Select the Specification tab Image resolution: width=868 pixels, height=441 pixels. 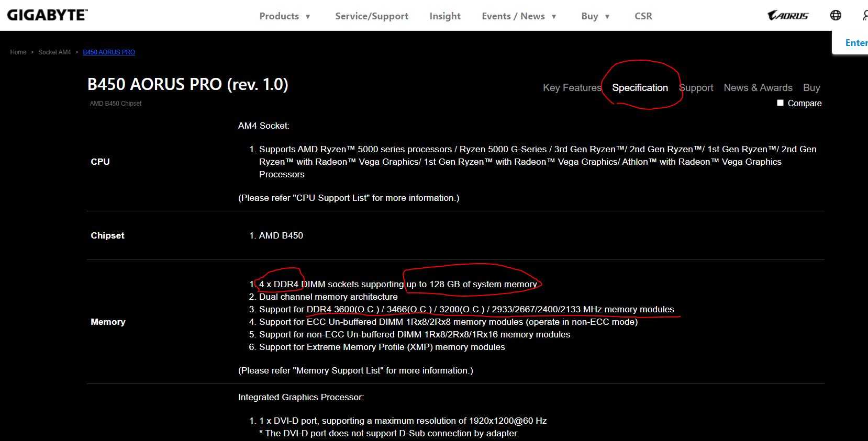640,88
